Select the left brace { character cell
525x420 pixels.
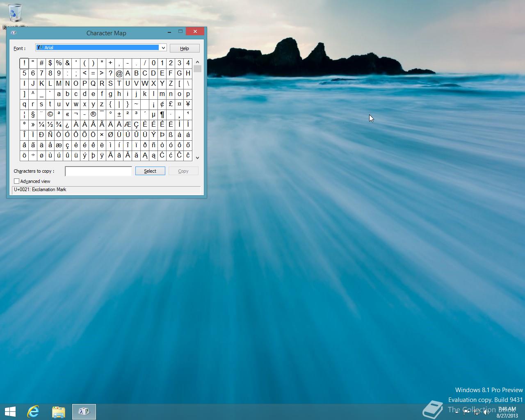[x=110, y=104]
